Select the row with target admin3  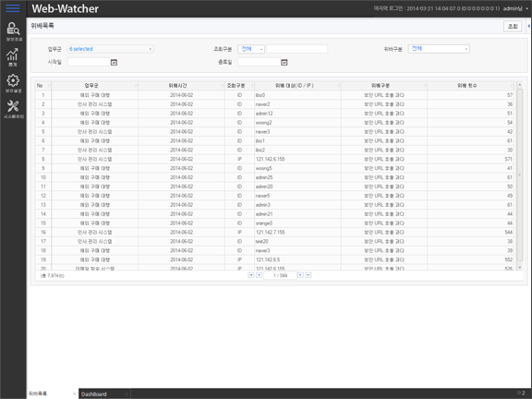click(x=274, y=205)
